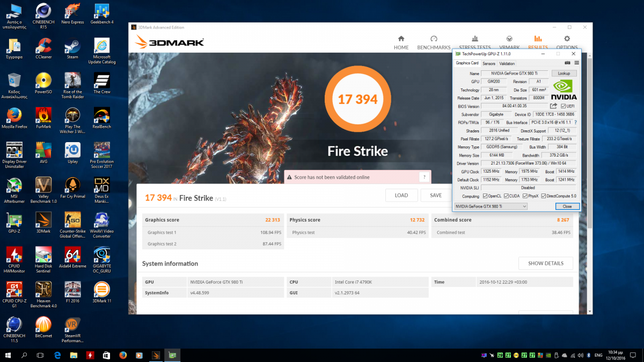The width and height of the screenshot is (644, 362).
Task: Click the Lookup button in GPU-Z
Action: click(x=564, y=73)
